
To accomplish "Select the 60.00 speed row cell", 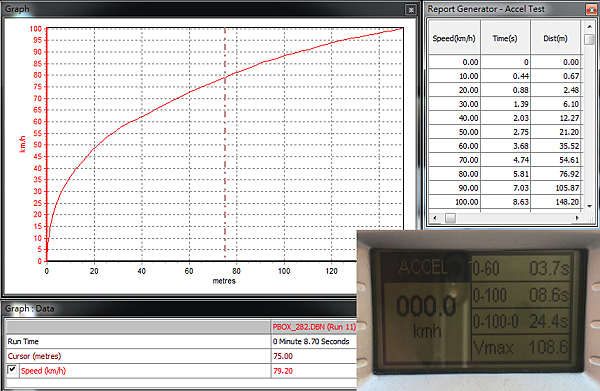I will (x=454, y=146).
